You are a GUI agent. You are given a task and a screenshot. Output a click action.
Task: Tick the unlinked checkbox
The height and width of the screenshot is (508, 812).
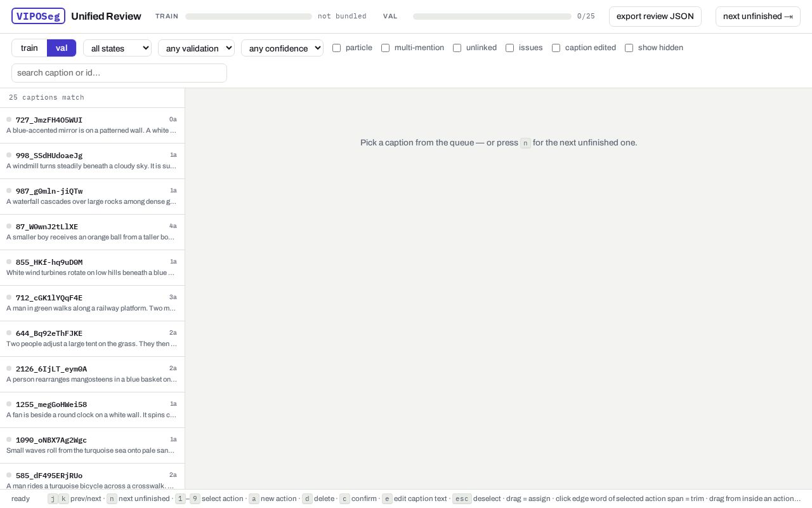click(x=457, y=48)
